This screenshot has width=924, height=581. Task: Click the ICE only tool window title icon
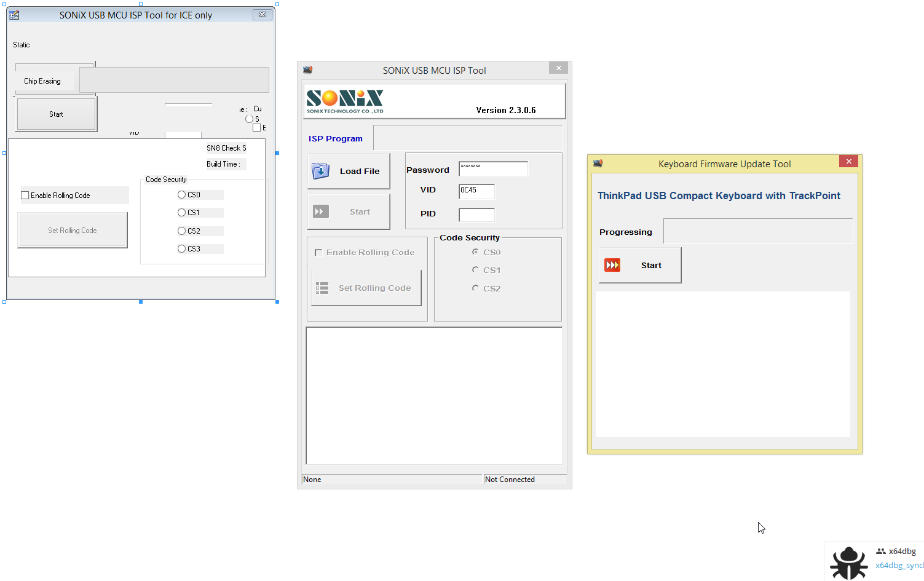pyautogui.click(x=14, y=15)
